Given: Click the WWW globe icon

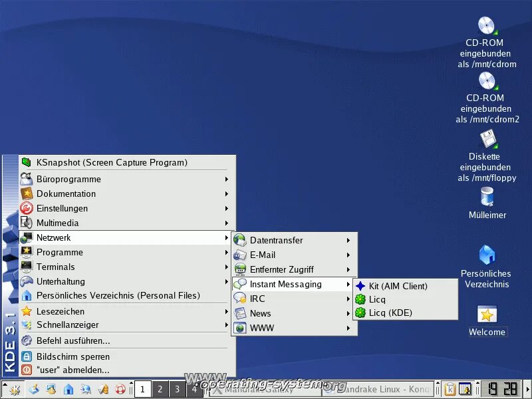Looking at the screenshot, I should (x=240, y=328).
